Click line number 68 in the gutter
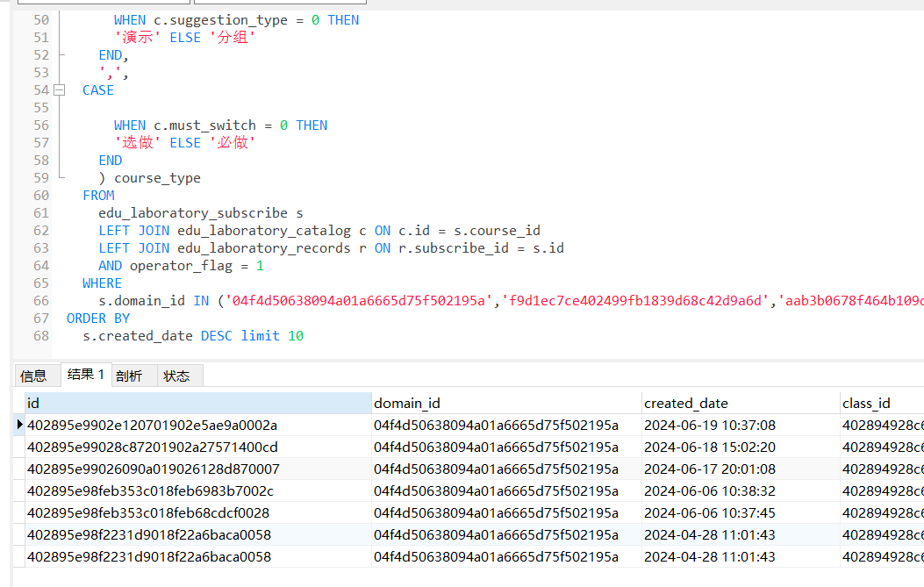This screenshot has height=587, width=924. click(x=41, y=336)
